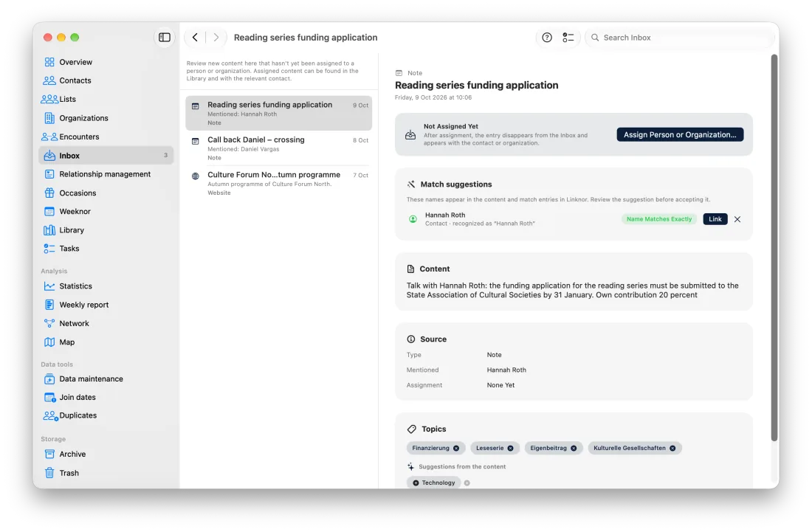
Task: Open the Library books icon
Action: coord(49,230)
